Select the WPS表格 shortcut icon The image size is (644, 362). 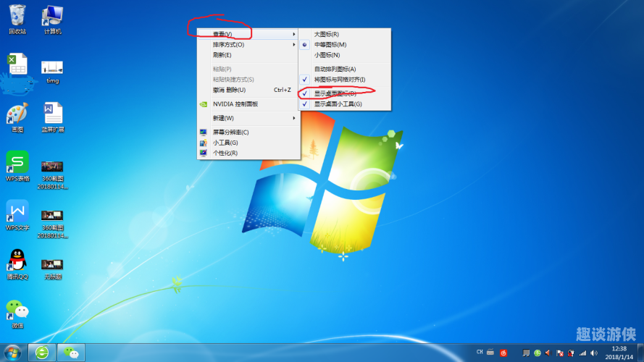point(17,167)
